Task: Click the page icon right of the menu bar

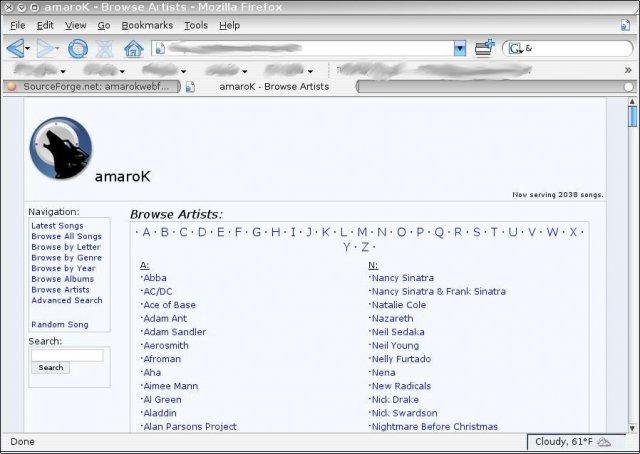Action: (625, 25)
